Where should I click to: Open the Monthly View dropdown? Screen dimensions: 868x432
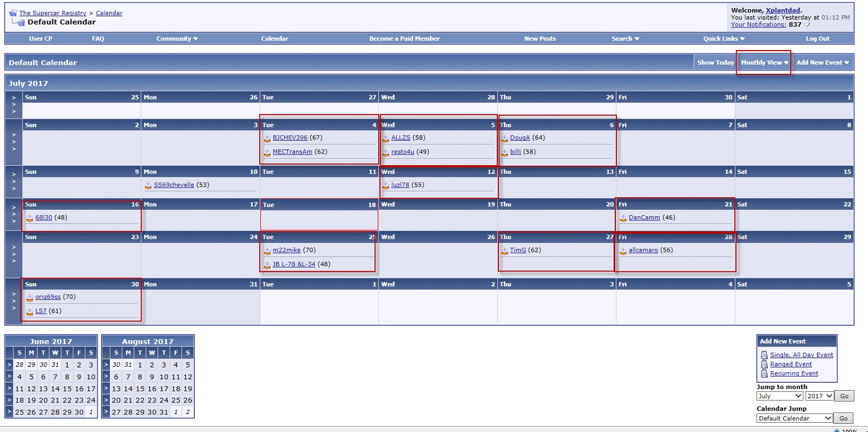coord(765,63)
